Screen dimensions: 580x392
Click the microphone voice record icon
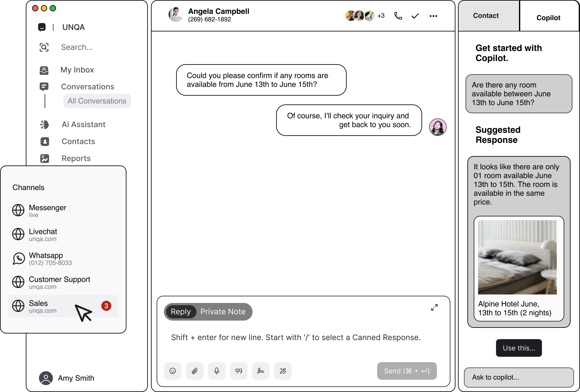(x=217, y=371)
